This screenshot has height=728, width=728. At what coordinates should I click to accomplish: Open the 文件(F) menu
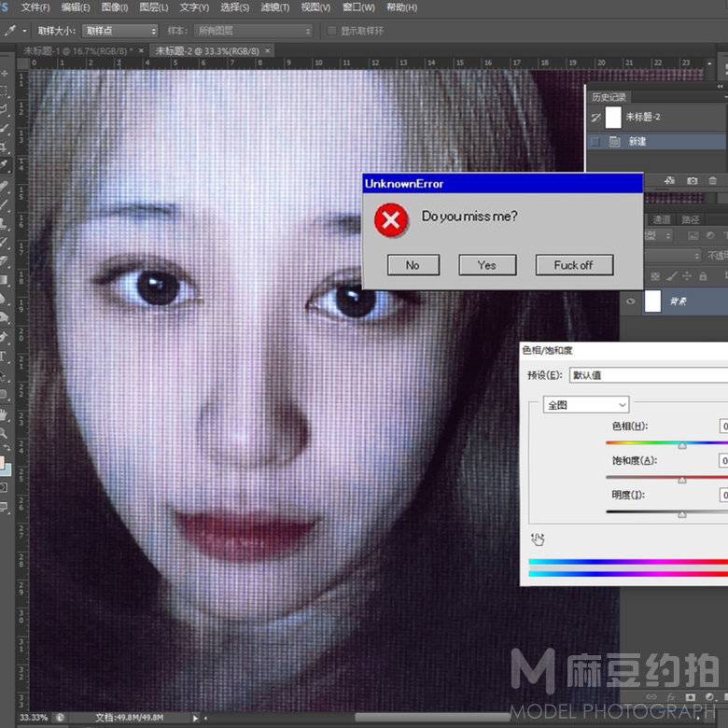click(35, 7)
